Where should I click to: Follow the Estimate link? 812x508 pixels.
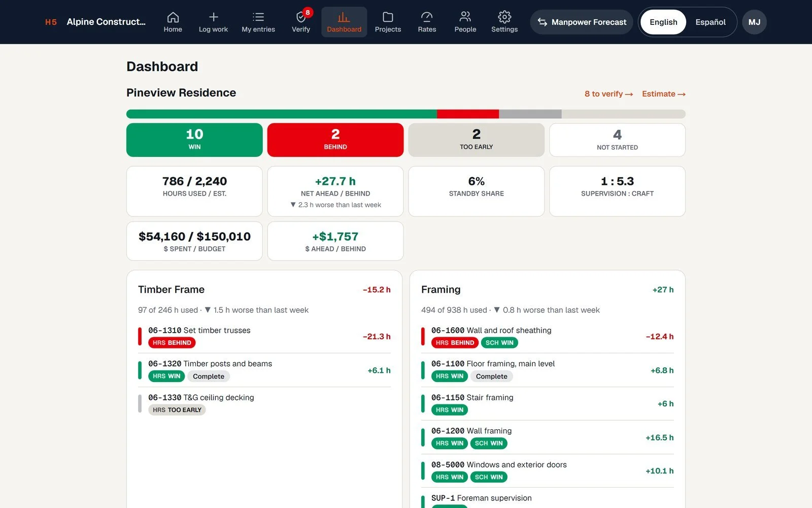pyautogui.click(x=664, y=94)
